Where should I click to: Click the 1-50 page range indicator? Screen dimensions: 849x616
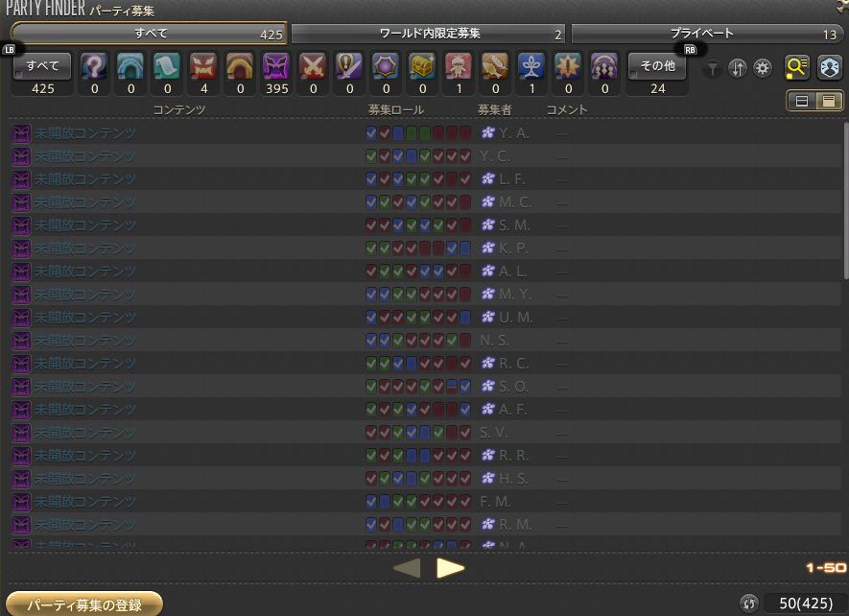(826, 567)
